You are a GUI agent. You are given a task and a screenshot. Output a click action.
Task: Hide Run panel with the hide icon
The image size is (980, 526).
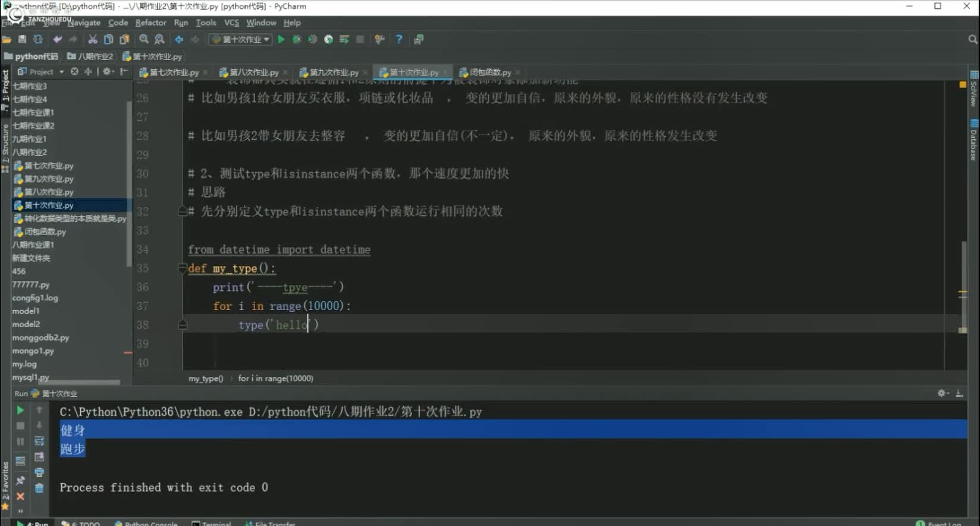tap(959, 393)
